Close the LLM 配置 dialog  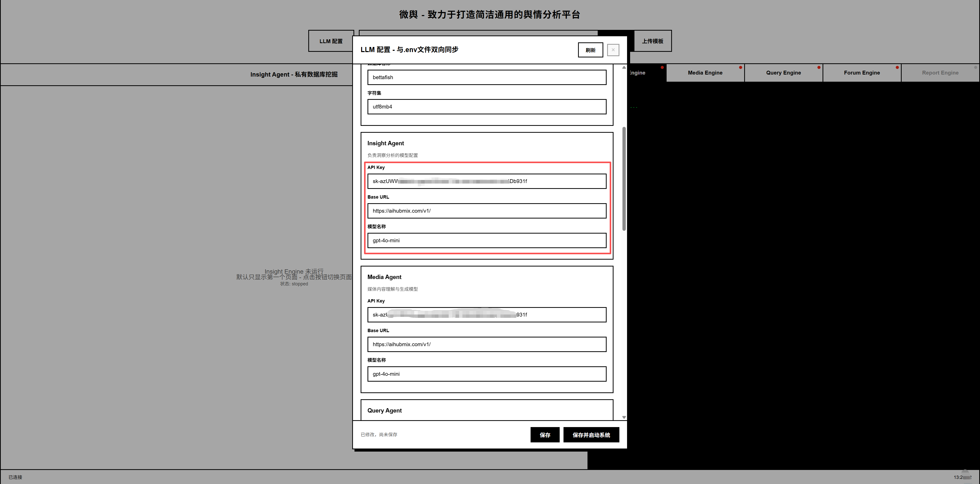click(613, 50)
